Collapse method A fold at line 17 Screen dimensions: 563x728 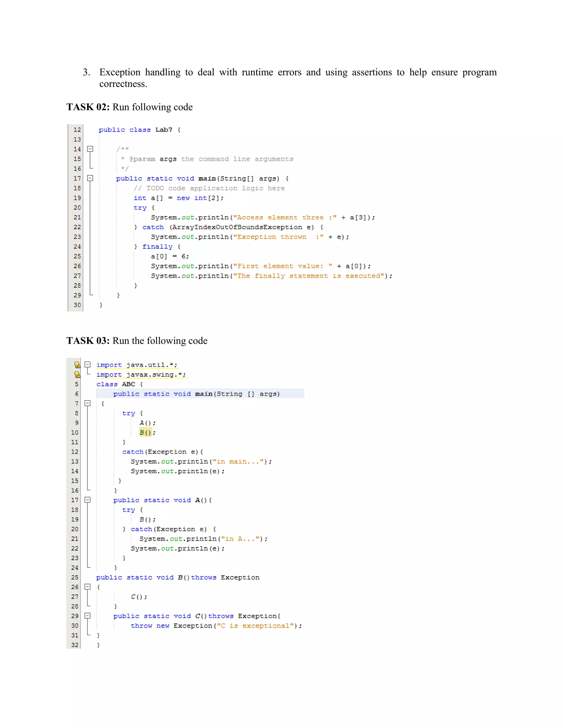click(x=87, y=500)
